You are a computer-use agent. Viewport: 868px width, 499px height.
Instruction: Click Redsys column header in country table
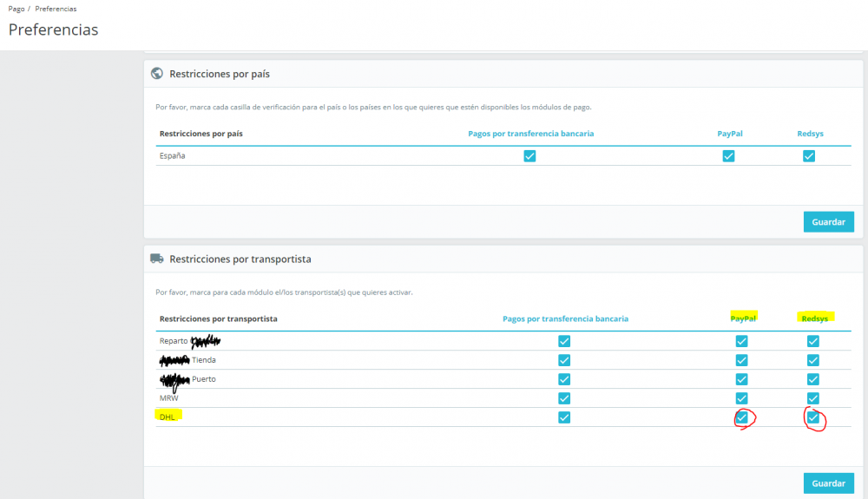coord(810,134)
